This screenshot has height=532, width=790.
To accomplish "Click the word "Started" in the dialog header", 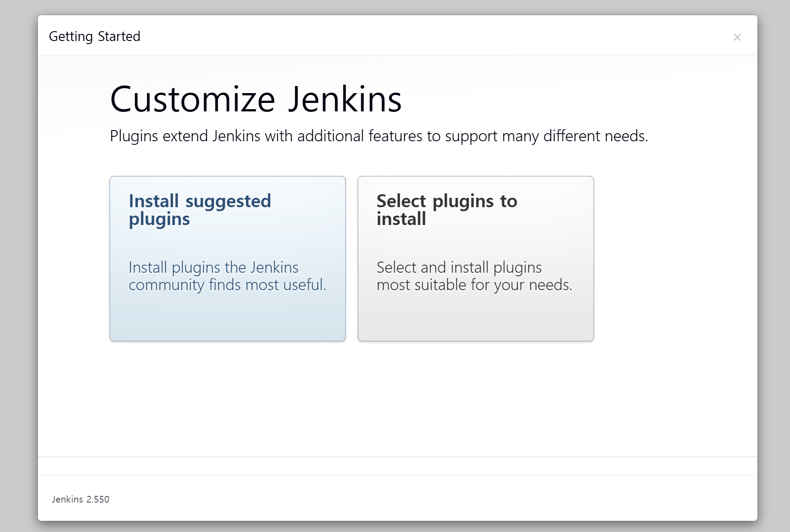I will pos(119,37).
